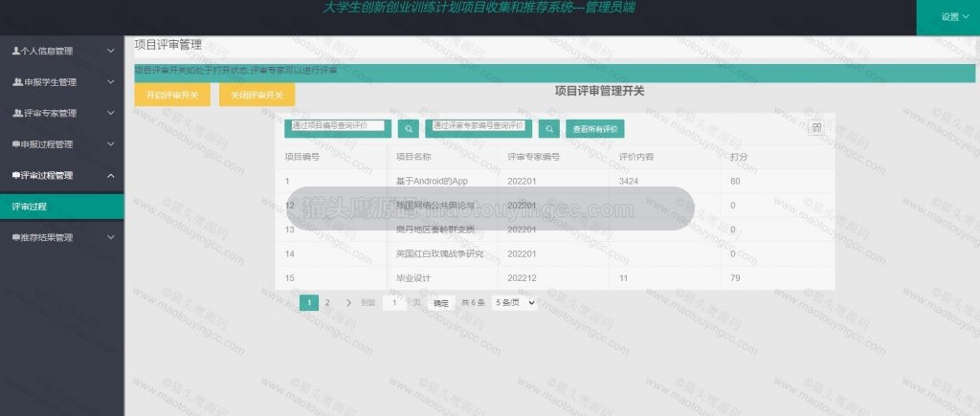Open 评审专家管理 sidebar menu
The width and height of the screenshot is (980, 416).
62,113
